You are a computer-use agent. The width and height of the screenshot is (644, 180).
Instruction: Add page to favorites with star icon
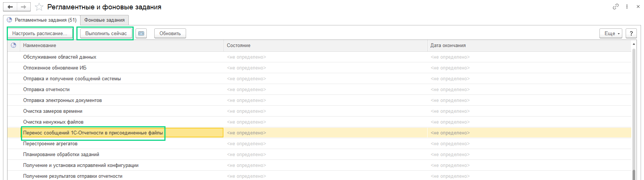(39, 7)
